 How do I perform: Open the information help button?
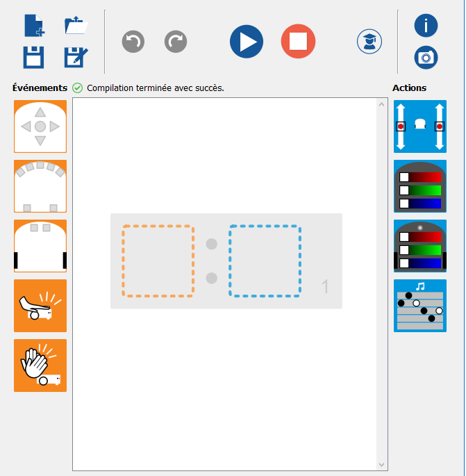(426, 26)
